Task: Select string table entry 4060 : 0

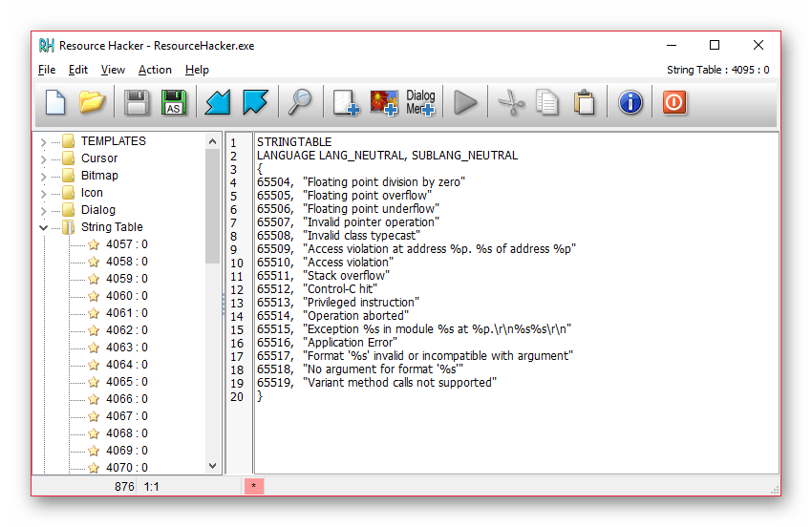Action: click(x=127, y=296)
